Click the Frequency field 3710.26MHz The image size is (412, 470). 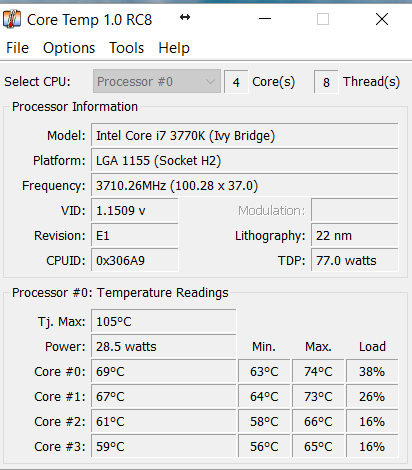(x=245, y=186)
